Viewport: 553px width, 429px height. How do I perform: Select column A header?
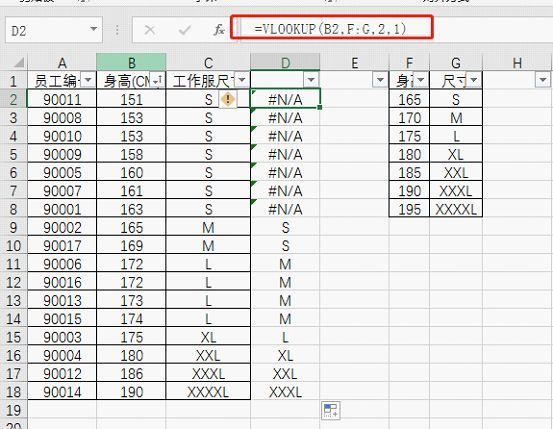coord(62,62)
